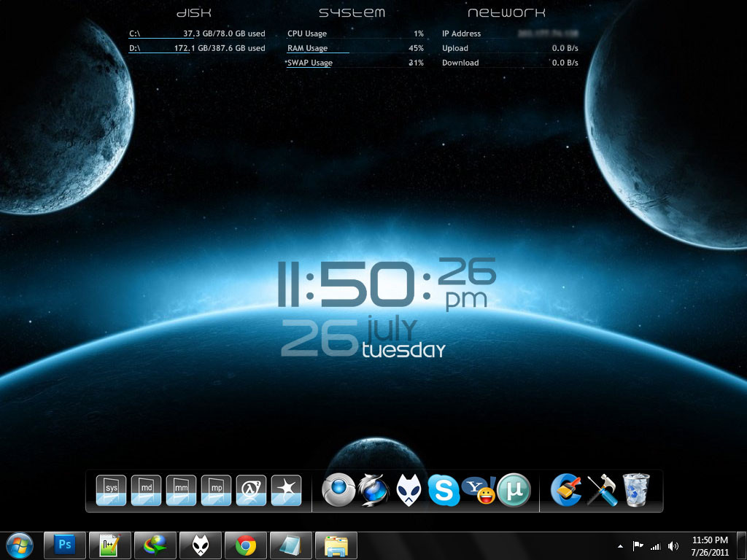Click the 45% RAM value
Image resolution: width=747 pixels, height=560 pixels.
416,48
